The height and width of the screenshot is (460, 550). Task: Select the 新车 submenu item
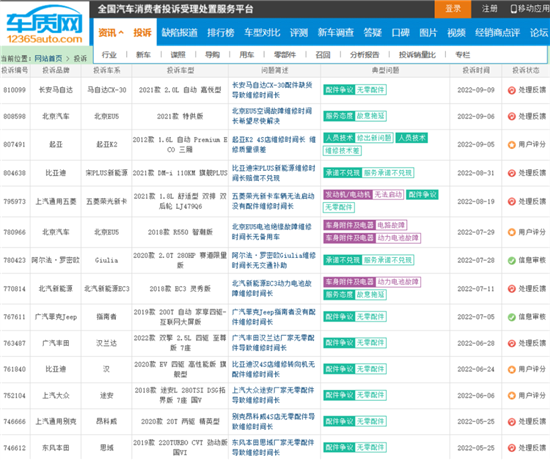coord(143,55)
